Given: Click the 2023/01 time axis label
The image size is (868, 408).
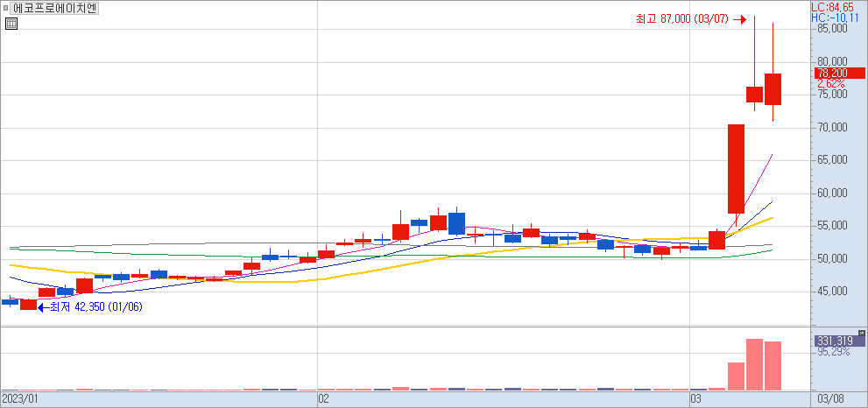Looking at the screenshot, I should tap(20, 399).
